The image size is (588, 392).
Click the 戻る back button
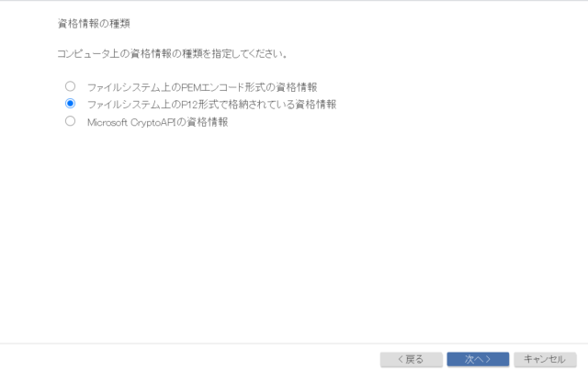411,359
